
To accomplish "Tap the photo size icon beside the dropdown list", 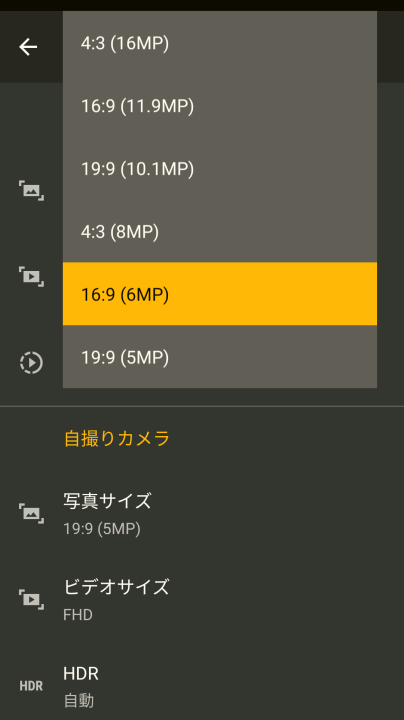I will coord(31,191).
